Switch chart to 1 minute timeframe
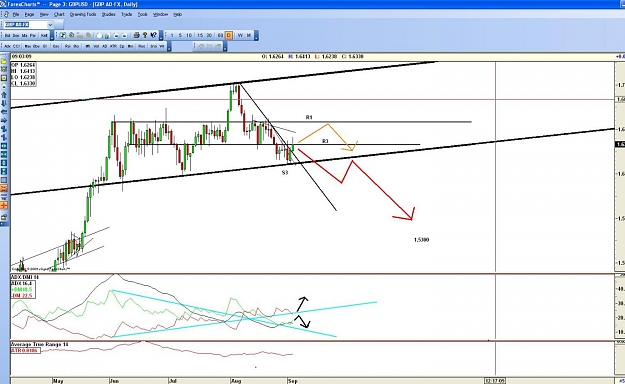The width and height of the screenshot is (625, 384). (172, 35)
